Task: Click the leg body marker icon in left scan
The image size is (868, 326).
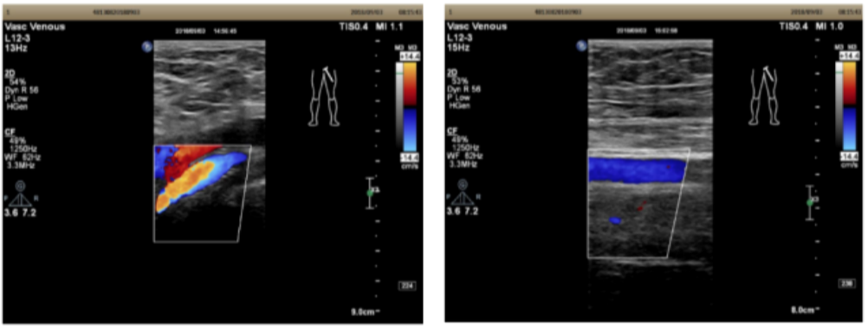Action: (324, 96)
